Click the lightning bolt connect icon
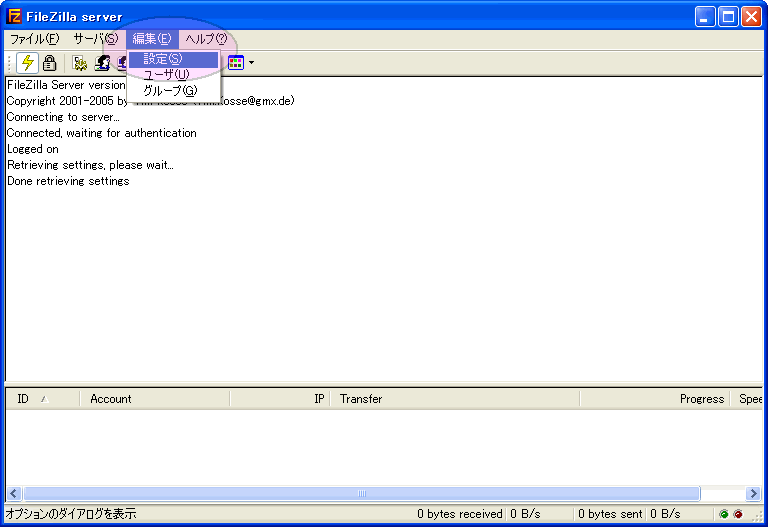Viewport: 768px width, 527px height. coord(27,63)
